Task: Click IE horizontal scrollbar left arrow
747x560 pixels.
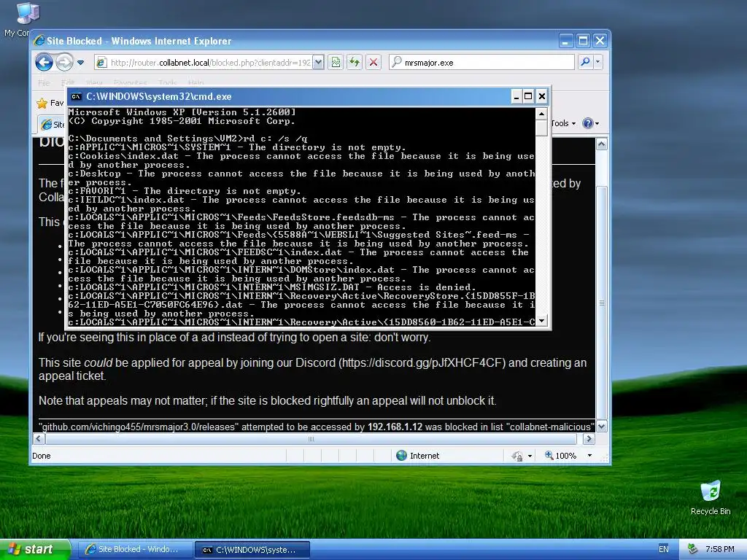Action: point(39,438)
